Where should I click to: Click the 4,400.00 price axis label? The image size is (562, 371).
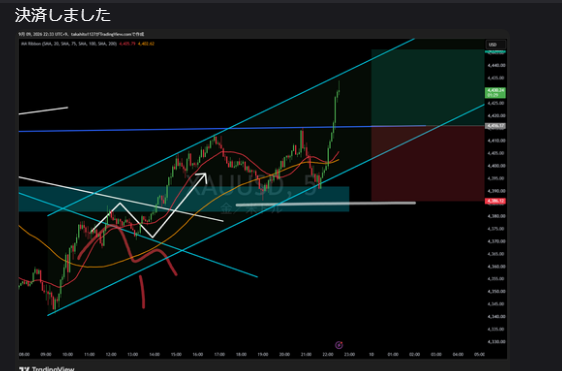coord(496,166)
